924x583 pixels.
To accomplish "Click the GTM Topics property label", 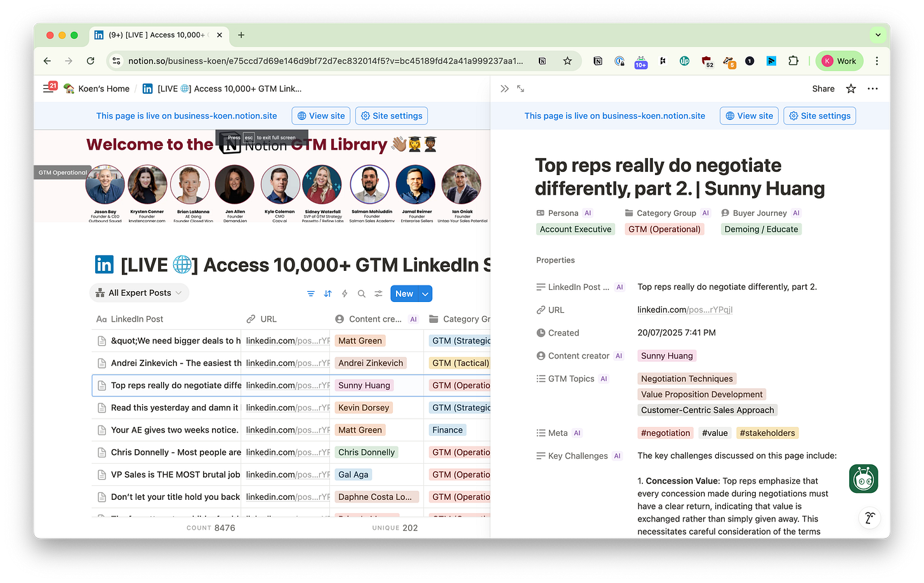I will click(x=571, y=379).
